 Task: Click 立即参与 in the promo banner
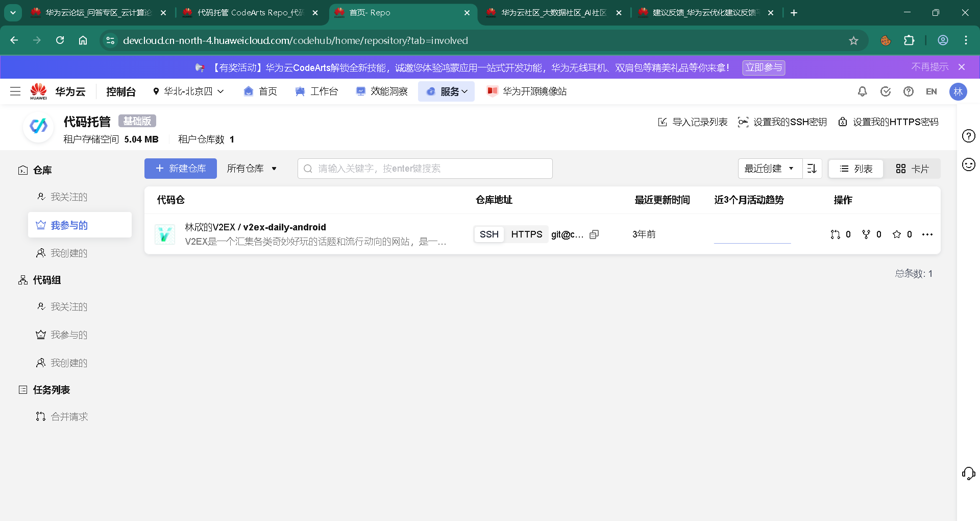click(x=764, y=67)
